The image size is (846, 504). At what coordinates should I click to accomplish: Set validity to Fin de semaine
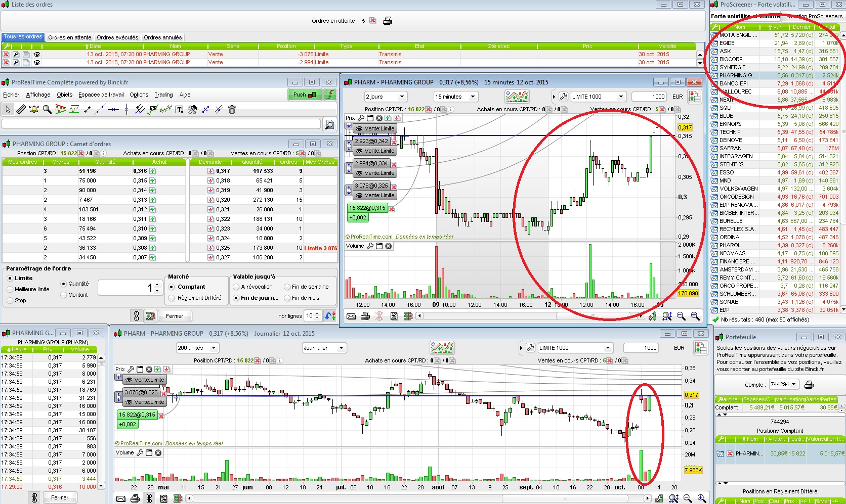(x=287, y=287)
